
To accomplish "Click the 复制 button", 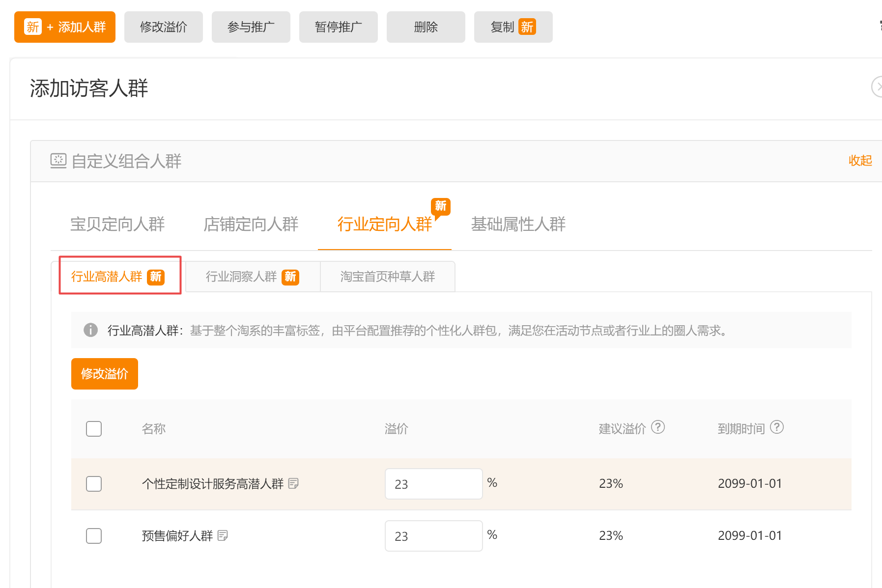I will 513,27.
